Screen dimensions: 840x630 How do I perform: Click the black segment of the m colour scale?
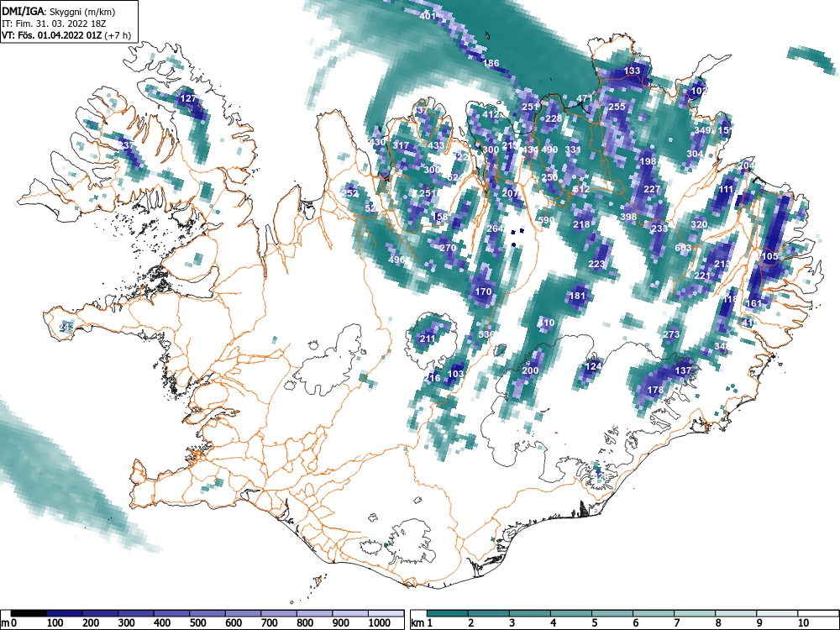(29, 613)
